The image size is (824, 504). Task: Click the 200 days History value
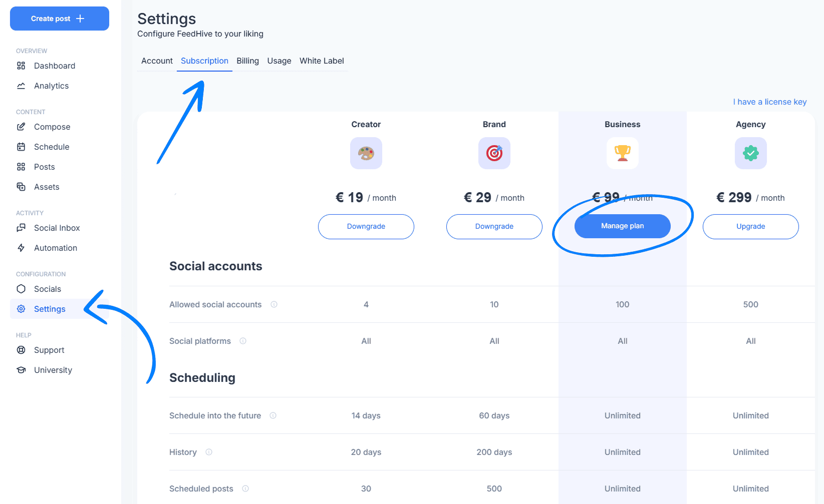tap(494, 452)
